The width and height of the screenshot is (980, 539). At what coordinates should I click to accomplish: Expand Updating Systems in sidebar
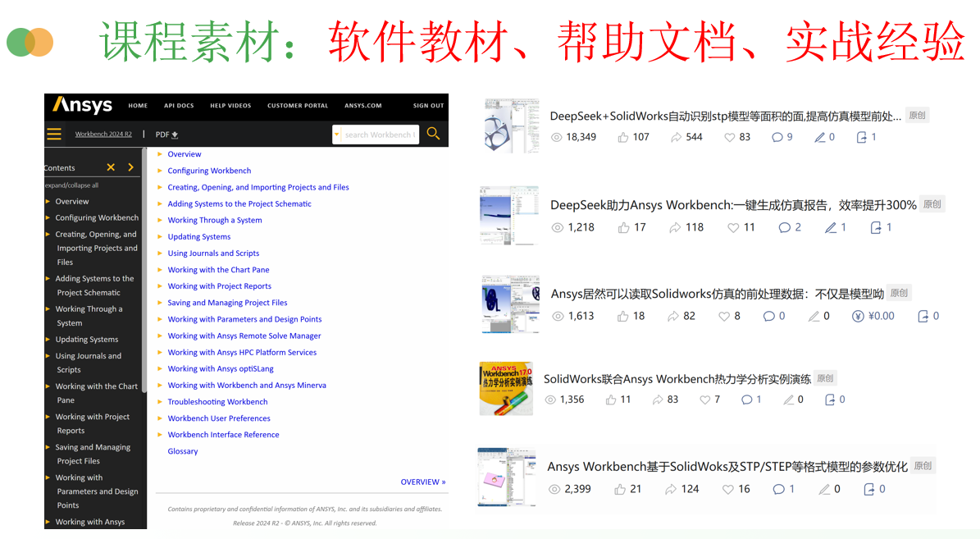(x=48, y=339)
